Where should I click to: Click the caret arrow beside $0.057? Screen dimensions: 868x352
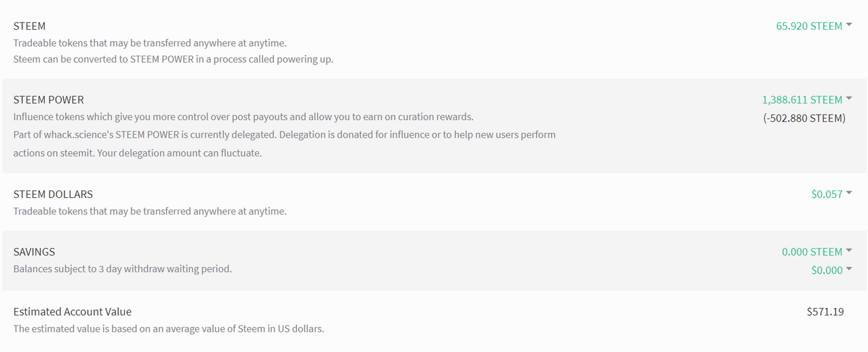848,193
